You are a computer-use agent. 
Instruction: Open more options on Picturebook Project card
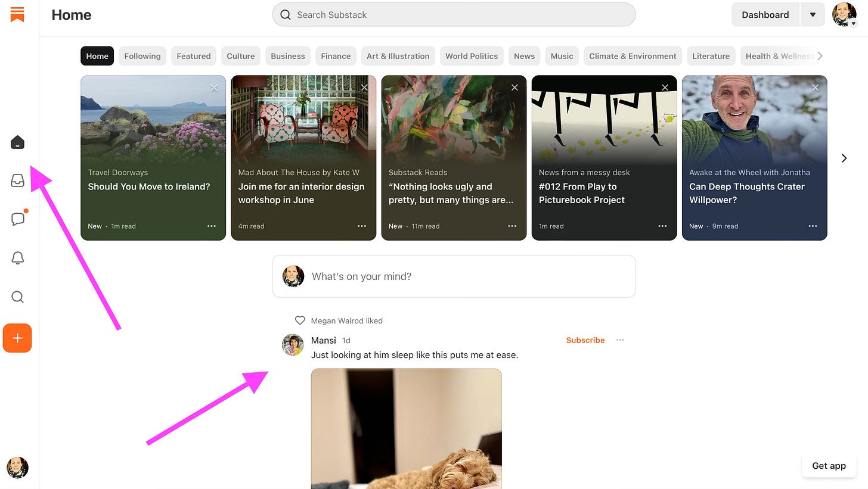click(x=662, y=226)
